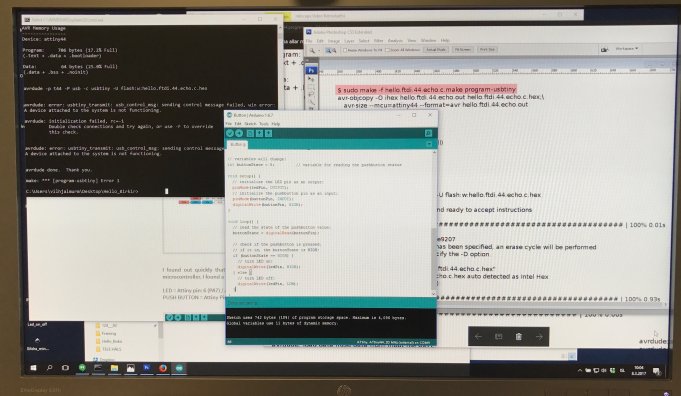Screen dimensions: 681x396
Task: Open the command prompt from the taskbar
Action: [x=98, y=368]
